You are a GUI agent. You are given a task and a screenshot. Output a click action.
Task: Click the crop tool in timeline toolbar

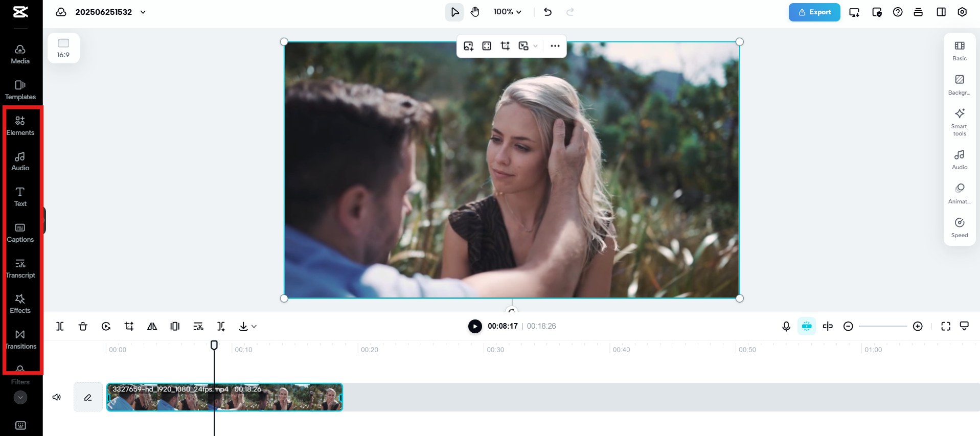pyautogui.click(x=129, y=326)
